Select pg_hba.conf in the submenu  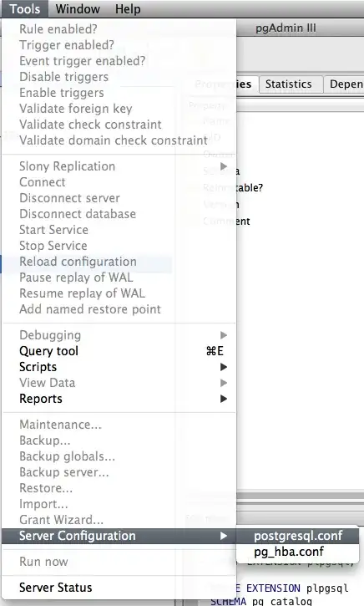tap(297, 552)
